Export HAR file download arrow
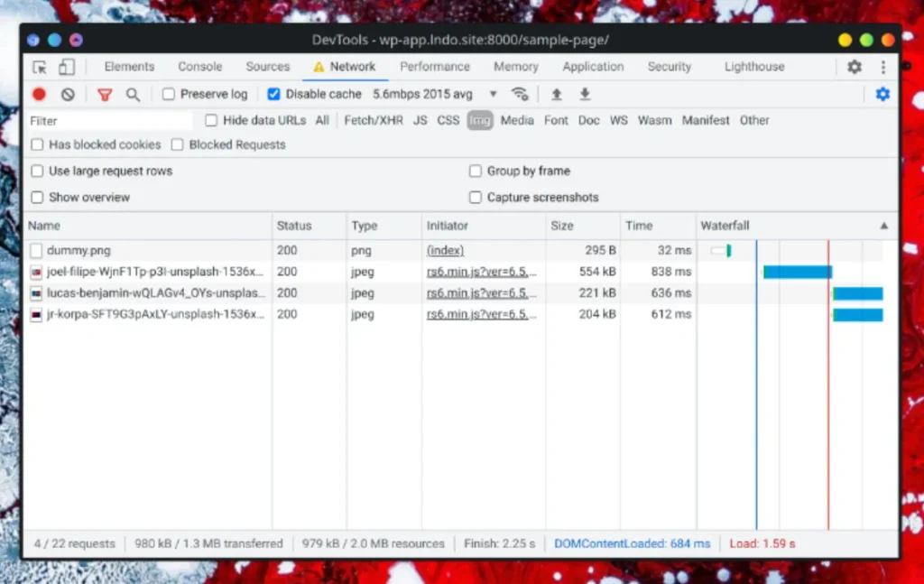This screenshot has width=924, height=584. click(x=585, y=94)
